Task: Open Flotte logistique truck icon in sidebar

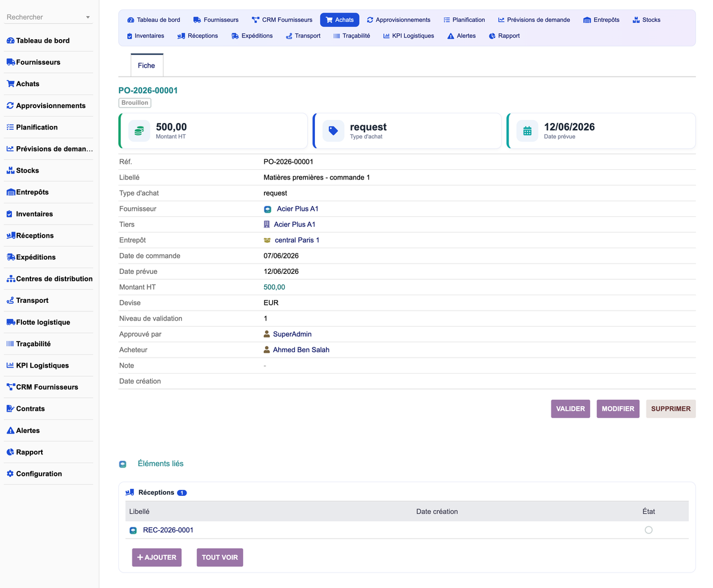Action: (x=11, y=322)
